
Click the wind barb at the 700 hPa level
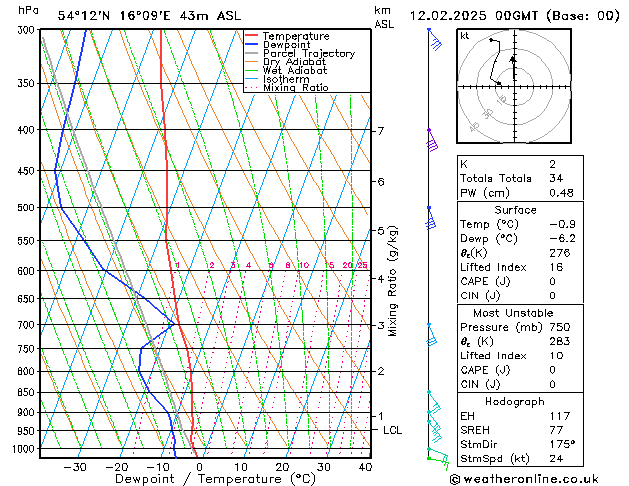pos(432,334)
